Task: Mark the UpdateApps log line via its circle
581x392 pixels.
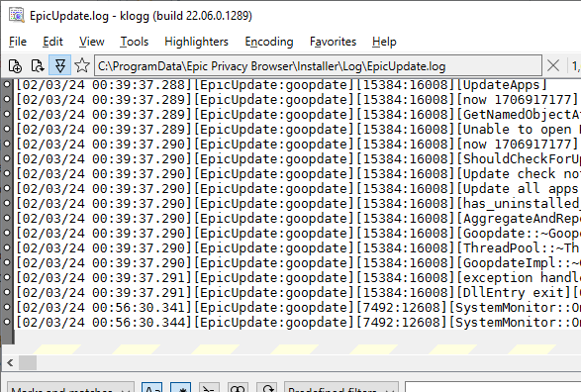Action: [x=7, y=84]
